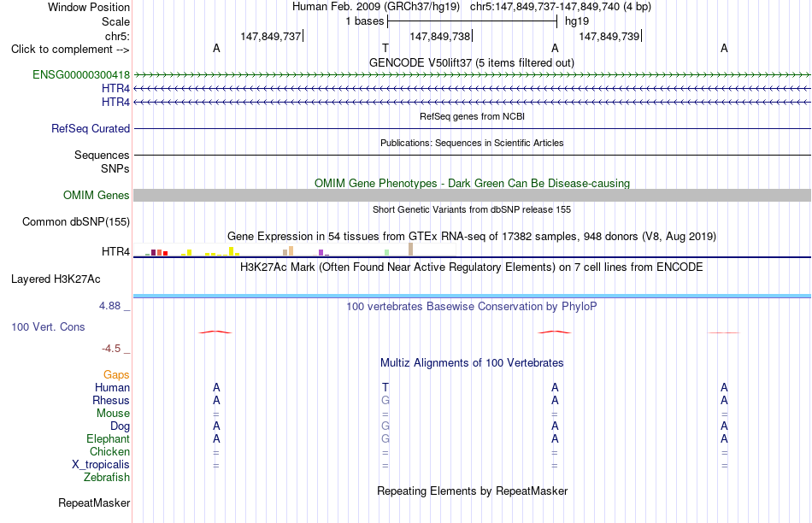Select the Rhesus species label
Image resolution: width=812 pixels, height=523 pixels.
point(111,400)
